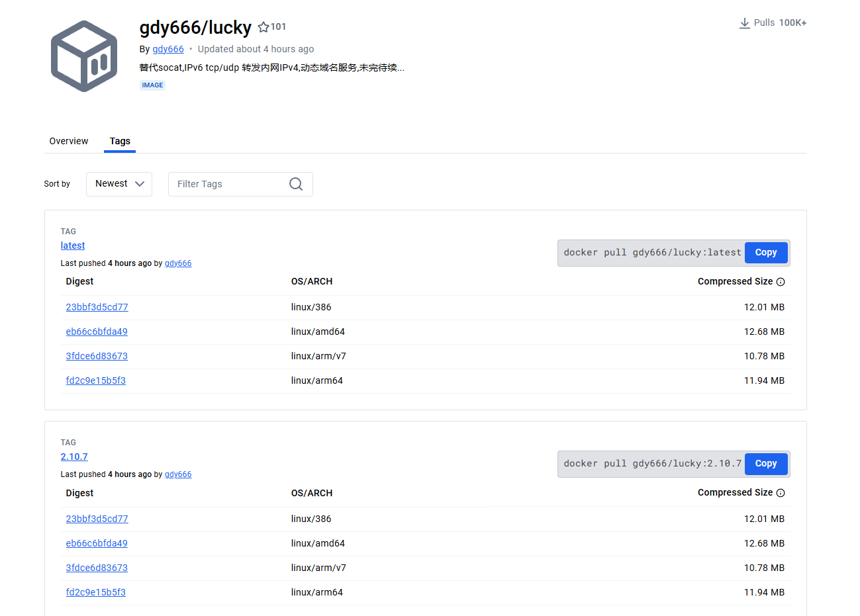The height and width of the screenshot is (616, 860).
Task: Open digest eb66c6bfda49 under latest tag
Action: pos(97,331)
